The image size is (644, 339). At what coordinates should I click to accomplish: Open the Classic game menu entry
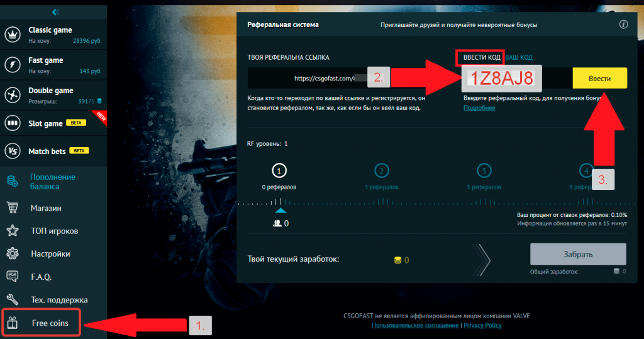click(53, 35)
